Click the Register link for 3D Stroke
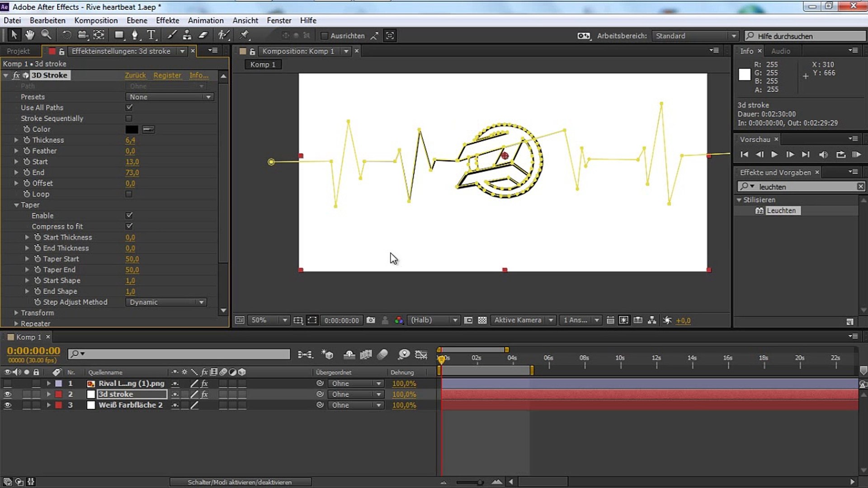Screen dimensions: 868x488 point(167,75)
